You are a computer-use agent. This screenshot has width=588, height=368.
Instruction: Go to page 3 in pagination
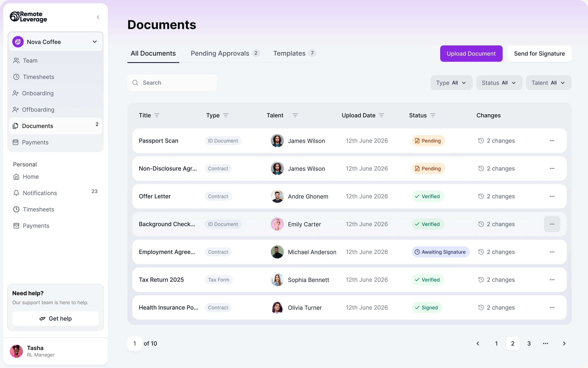[529, 343]
